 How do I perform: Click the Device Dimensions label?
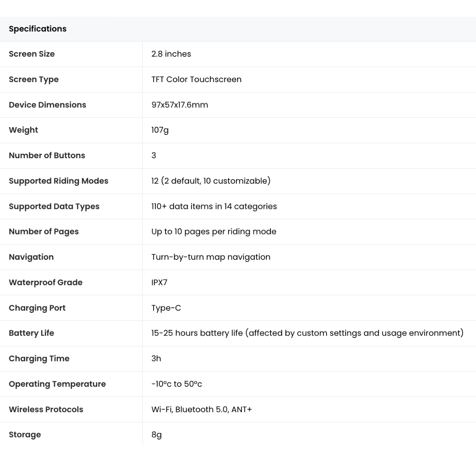click(x=47, y=105)
